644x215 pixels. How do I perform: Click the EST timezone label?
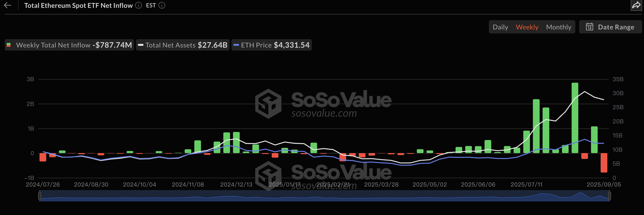click(151, 5)
